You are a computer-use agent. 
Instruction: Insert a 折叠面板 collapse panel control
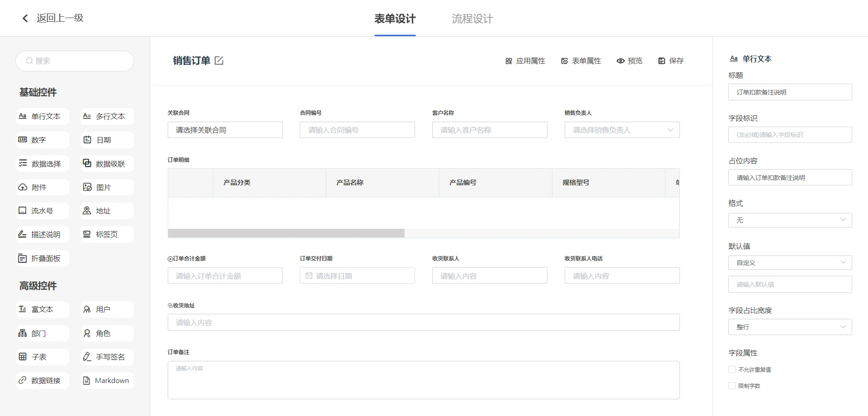[42, 258]
